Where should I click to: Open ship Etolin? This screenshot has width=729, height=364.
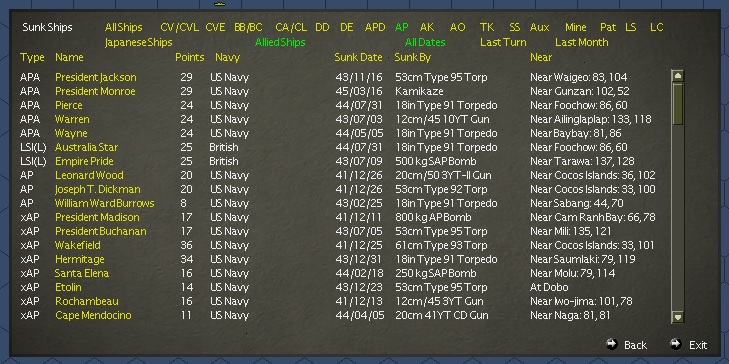click(x=68, y=287)
